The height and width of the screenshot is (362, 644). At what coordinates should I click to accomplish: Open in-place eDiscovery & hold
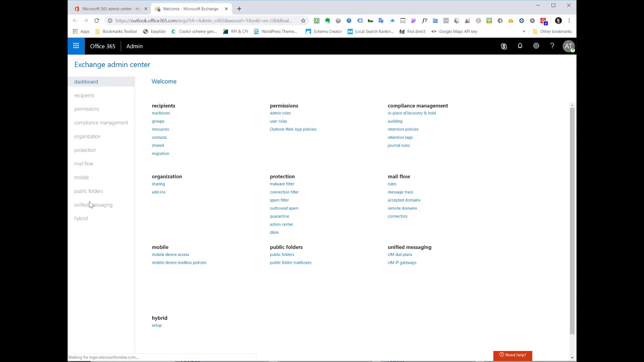click(x=412, y=113)
